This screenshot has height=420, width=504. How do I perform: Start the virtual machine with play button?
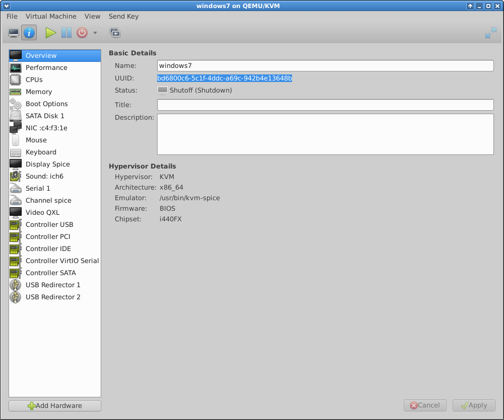tap(50, 33)
